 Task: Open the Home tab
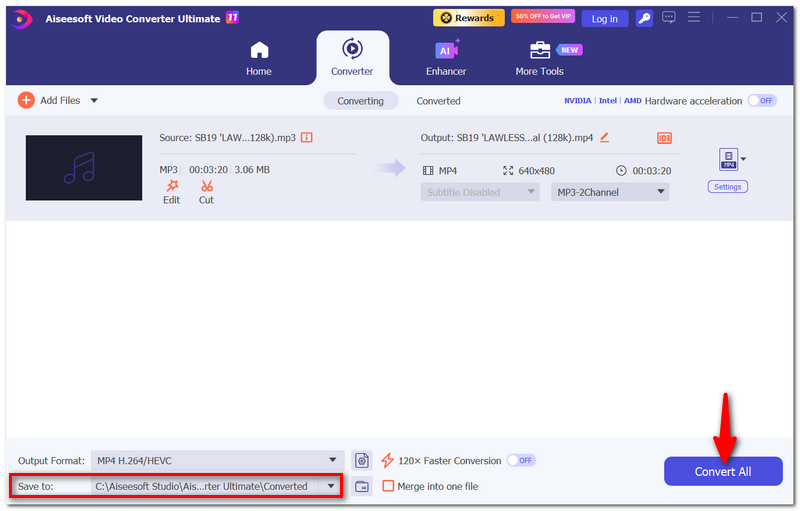point(259,59)
